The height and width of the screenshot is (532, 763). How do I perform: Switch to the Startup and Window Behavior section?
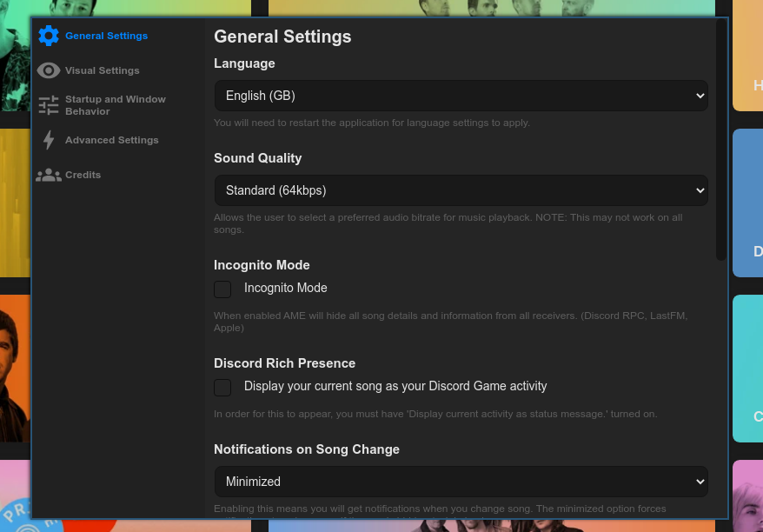pyautogui.click(x=116, y=104)
